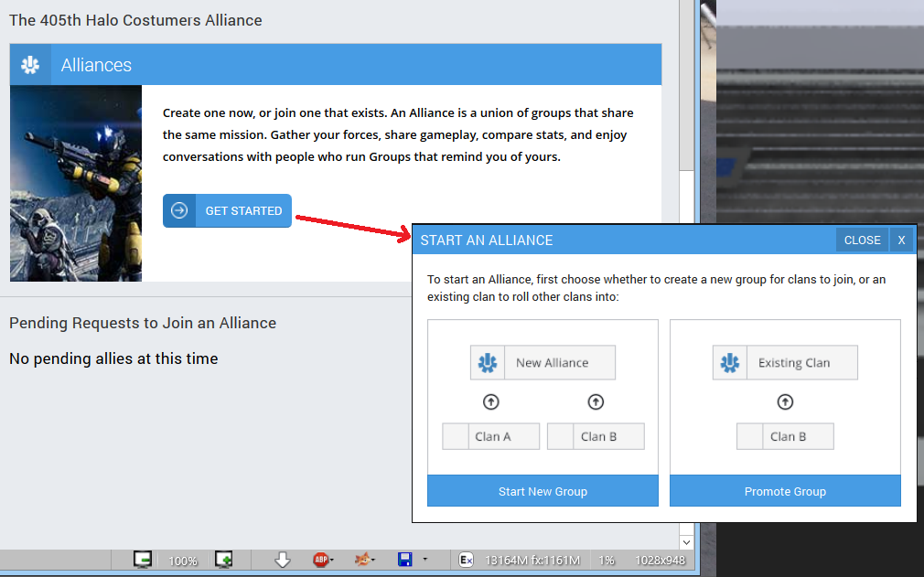Viewport: 924px width, 577px height.
Task: Click the page scrollbar down arrow
Action: (x=686, y=542)
